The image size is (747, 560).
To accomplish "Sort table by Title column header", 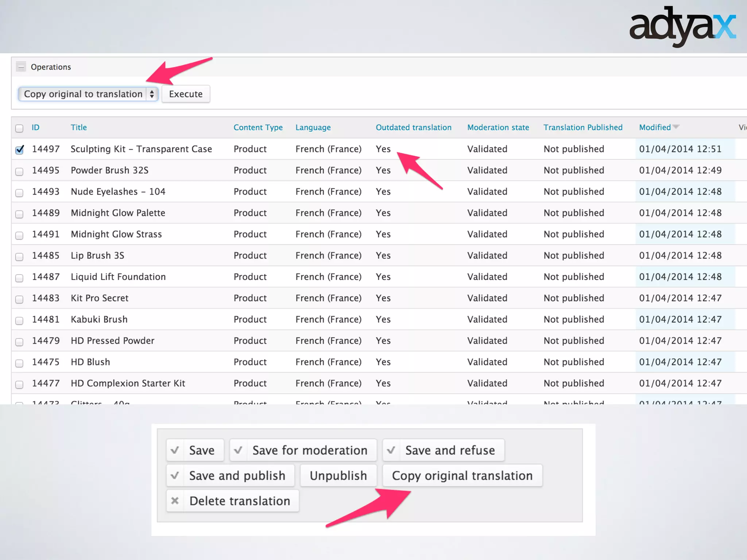I will coord(78,128).
